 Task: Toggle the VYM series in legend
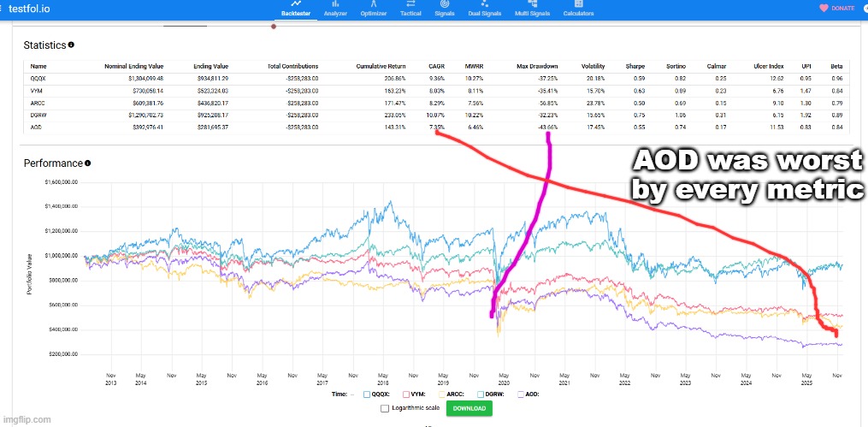[x=404, y=394]
